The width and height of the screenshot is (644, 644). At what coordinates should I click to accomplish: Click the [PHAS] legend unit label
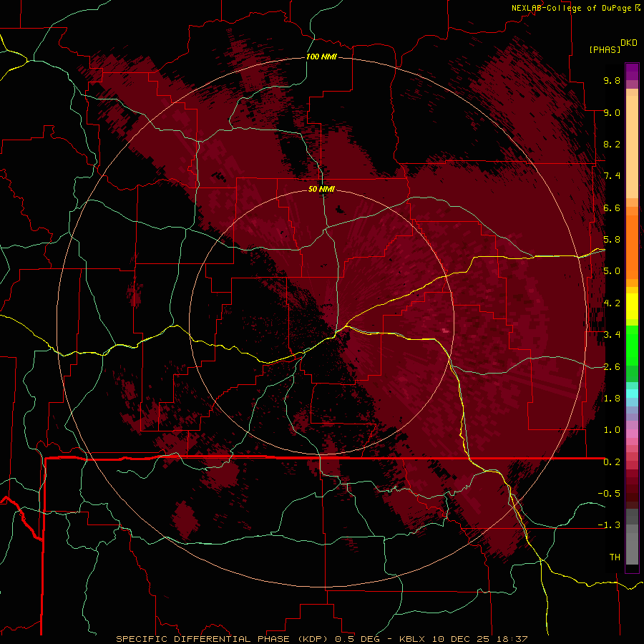(605, 49)
